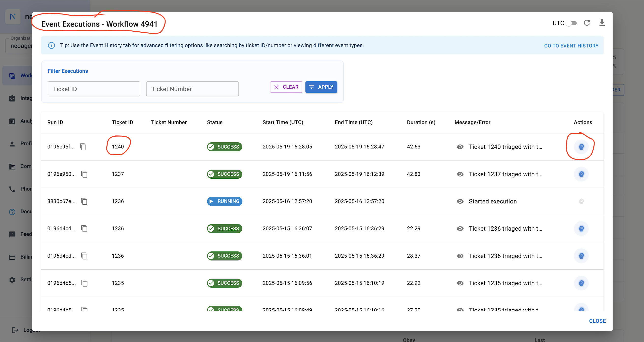Click the Ticket ID filter field
The image size is (644, 342).
[94, 89]
